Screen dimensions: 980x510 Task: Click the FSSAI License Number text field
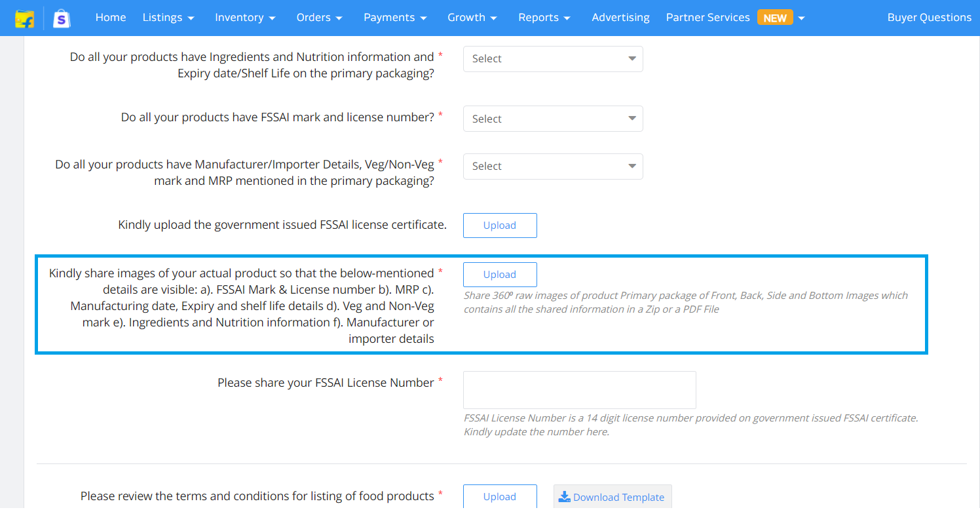[x=579, y=390]
